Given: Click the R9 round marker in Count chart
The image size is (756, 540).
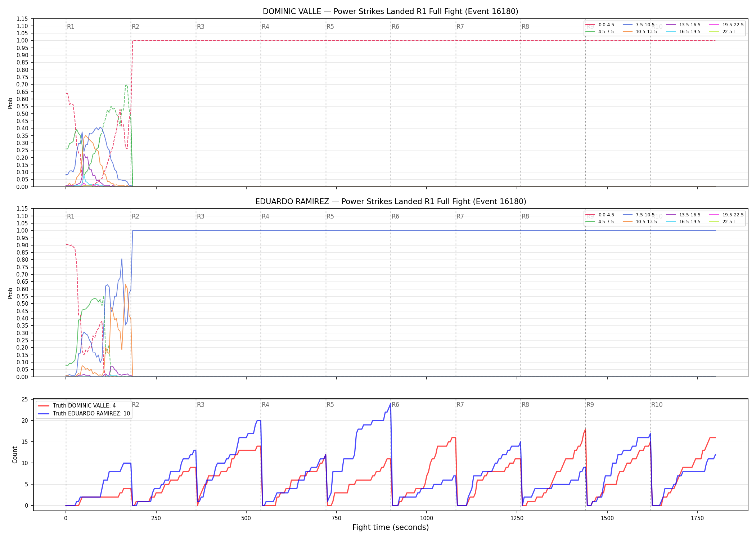Looking at the screenshot, I should tap(590, 405).
